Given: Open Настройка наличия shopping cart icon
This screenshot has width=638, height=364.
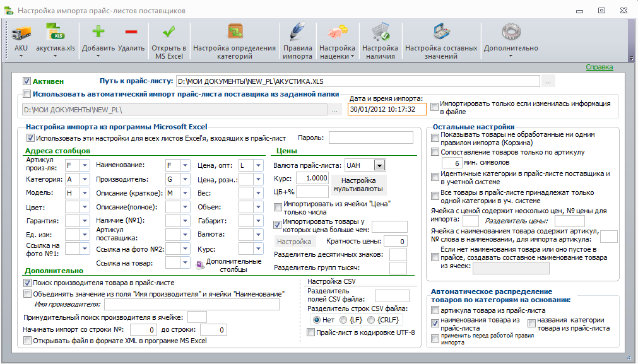Looking at the screenshot, I should [x=381, y=32].
